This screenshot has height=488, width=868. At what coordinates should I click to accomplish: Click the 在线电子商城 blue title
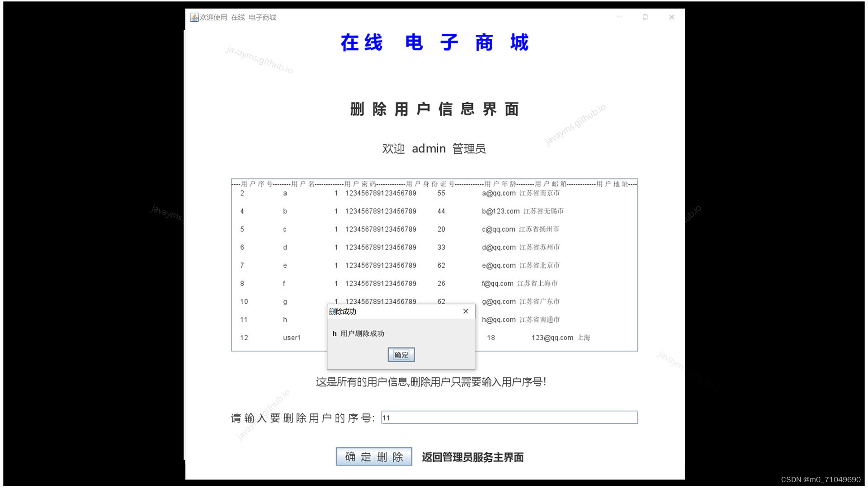click(x=434, y=43)
